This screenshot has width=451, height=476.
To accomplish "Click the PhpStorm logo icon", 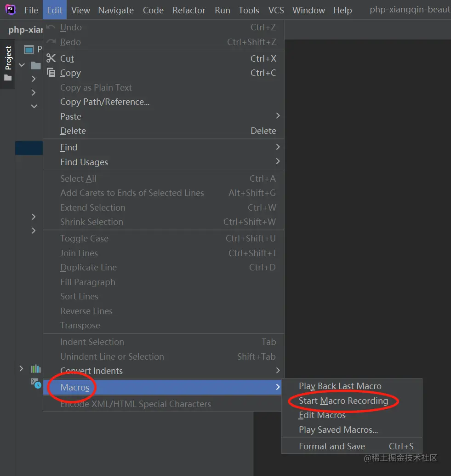I will [10, 10].
